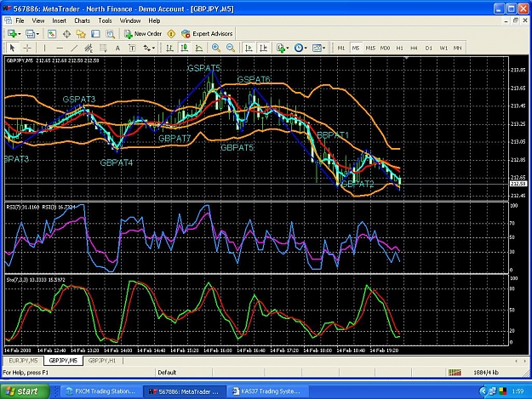The width and height of the screenshot is (532, 399).
Task: Select the M30 timeframe
Action: tap(385, 48)
